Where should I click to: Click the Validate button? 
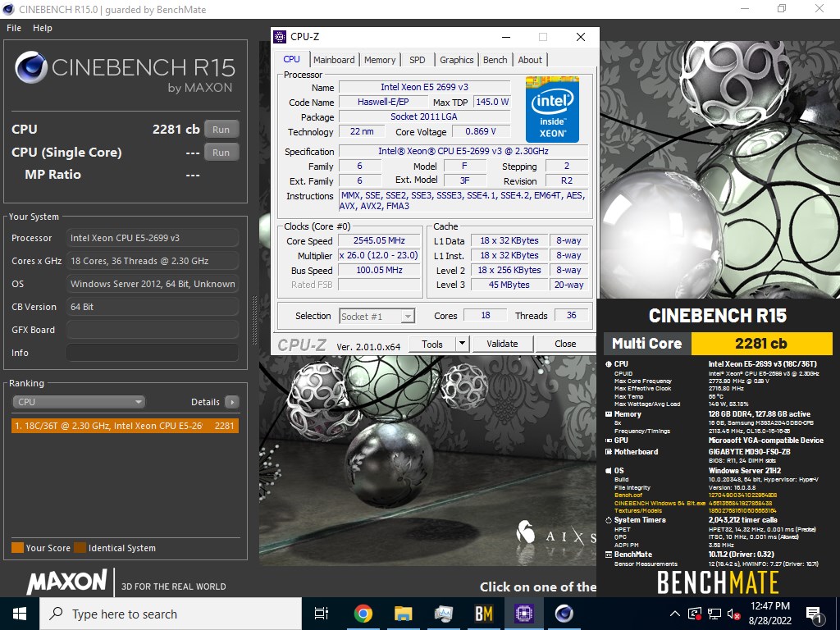pyautogui.click(x=502, y=344)
